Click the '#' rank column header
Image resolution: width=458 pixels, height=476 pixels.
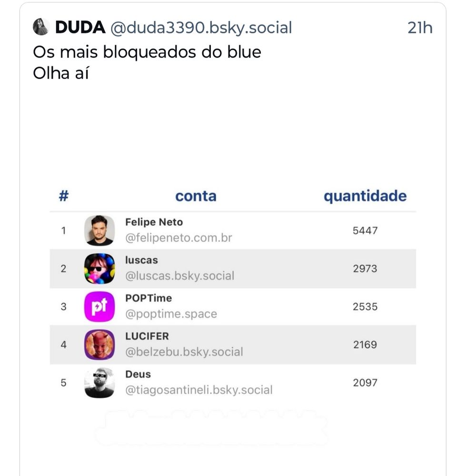coord(63,196)
